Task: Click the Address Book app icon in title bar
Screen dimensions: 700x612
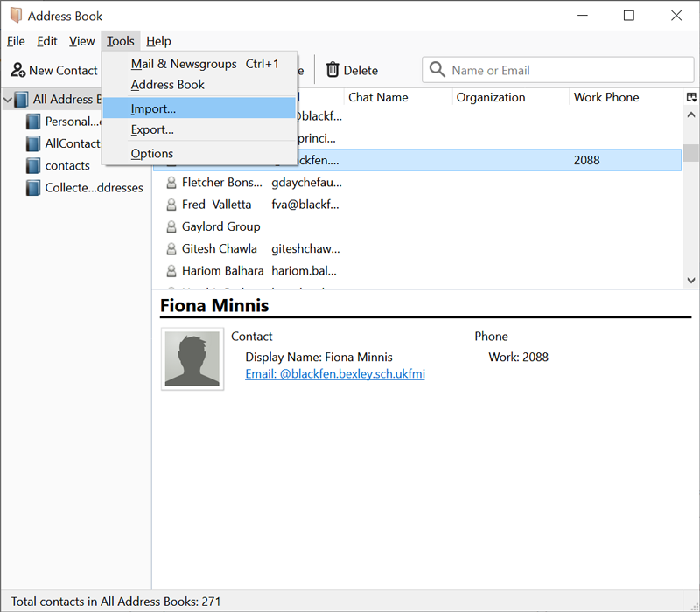Action: [16, 15]
